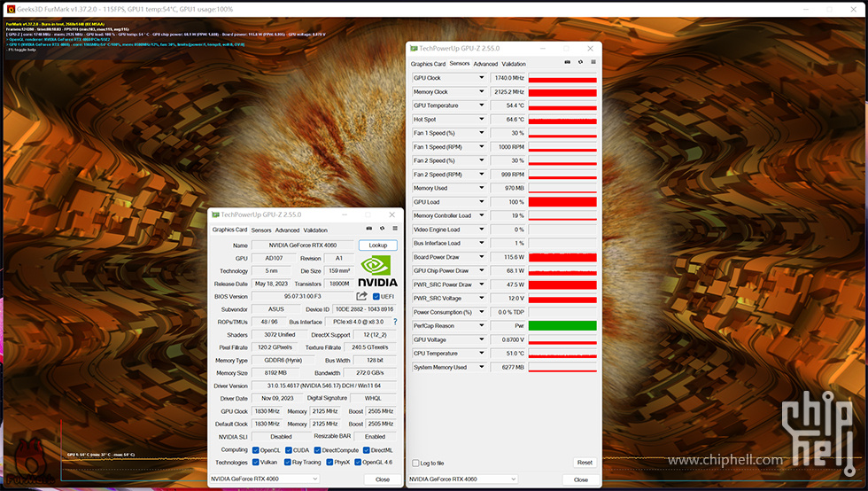Switch to Sensors tab in Graphics Card window
Image resolution: width=868 pixels, height=491 pixels.
click(x=261, y=230)
